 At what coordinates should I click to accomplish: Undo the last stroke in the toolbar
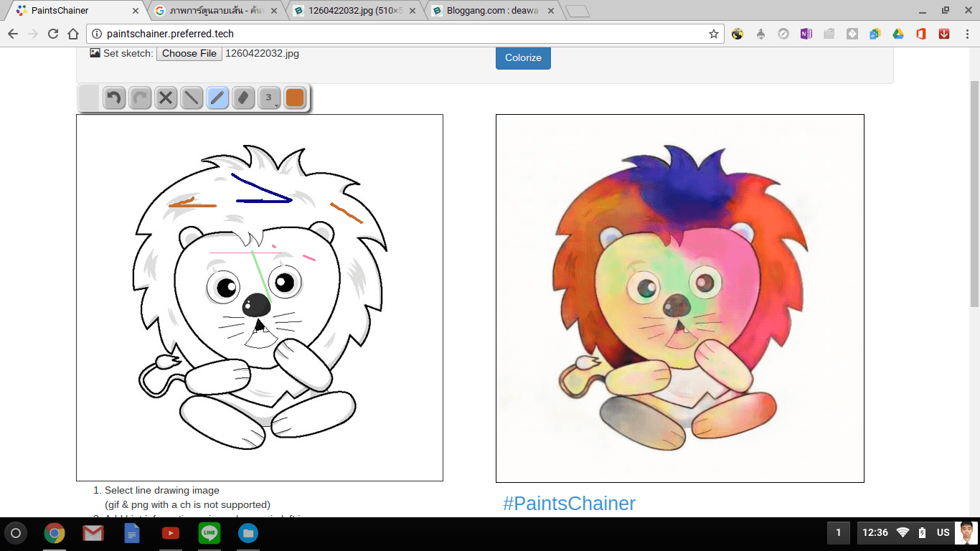(x=114, y=98)
